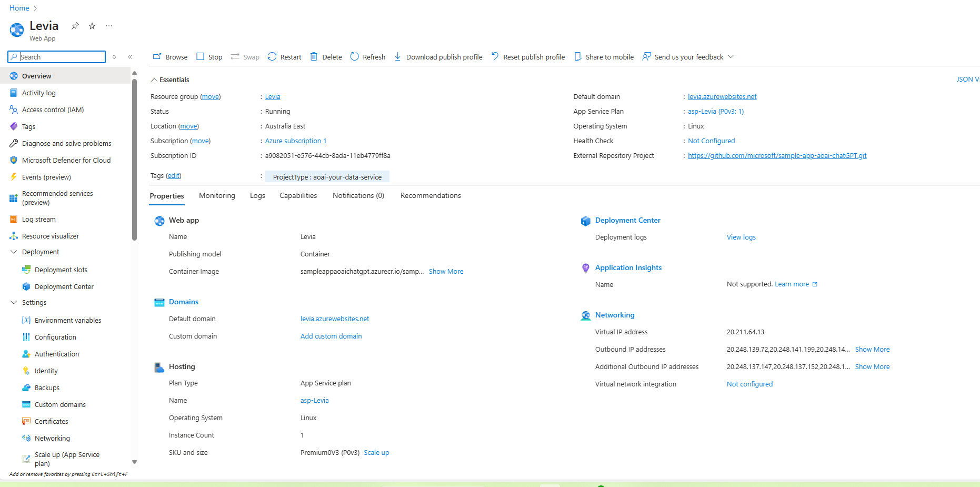The width and height of the screenshot is (980, 487).
Task: Click Health Check Not Configured link
Action: [x=711, y=141]
